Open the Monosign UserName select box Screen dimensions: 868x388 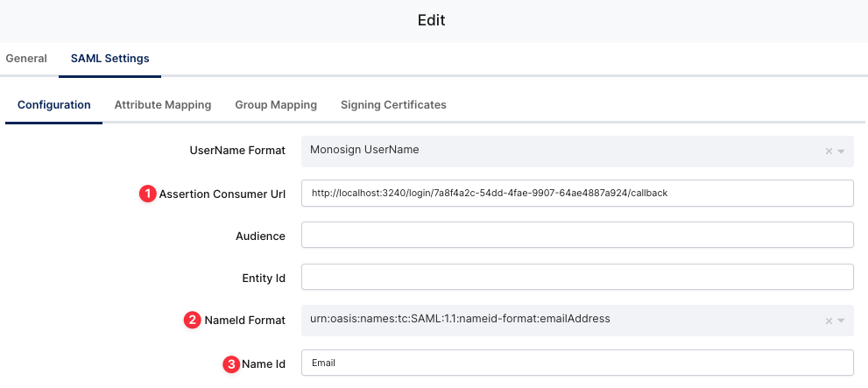[561, 151]
